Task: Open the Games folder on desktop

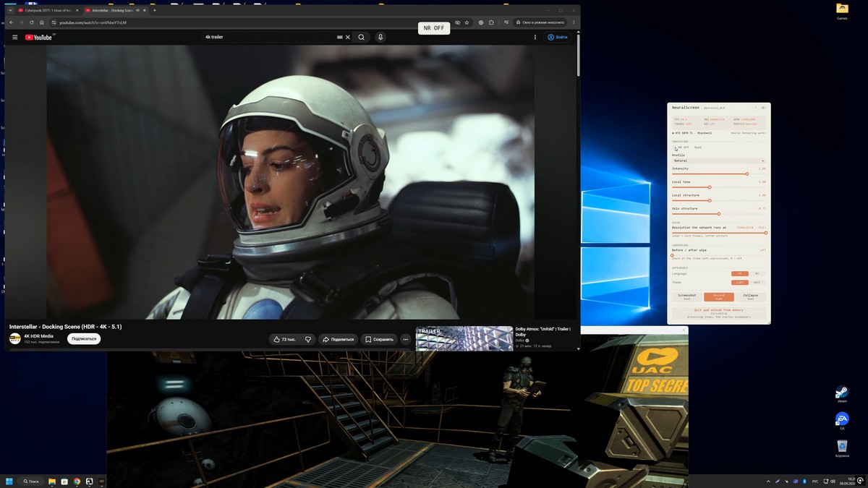Action: (841, 11)
